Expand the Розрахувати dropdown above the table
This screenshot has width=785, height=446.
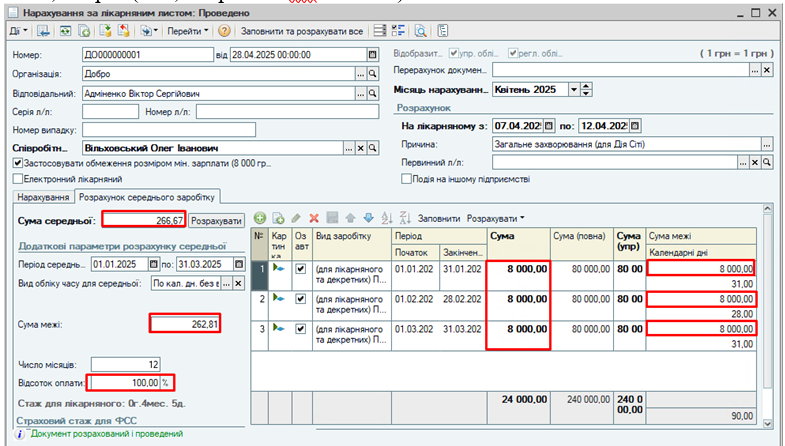(x=497, y=217)
